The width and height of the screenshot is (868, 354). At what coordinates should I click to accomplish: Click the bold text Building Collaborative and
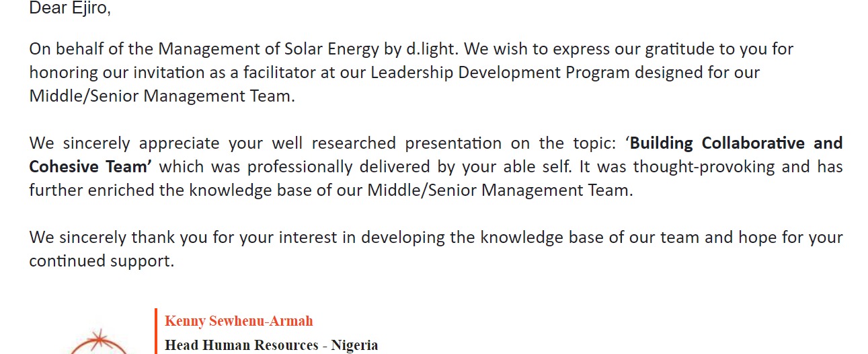coord(736,143)
